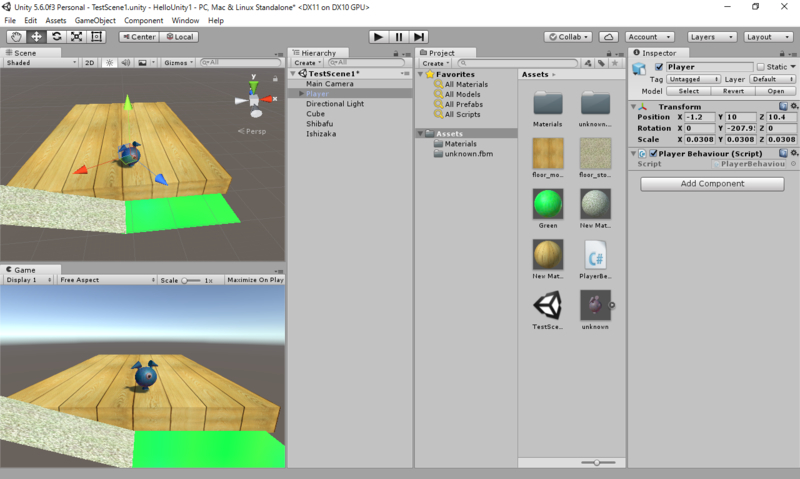Click the Play button
Image resolution: width=800 pixels, height=479 pixels.
[x=378, y=37]
